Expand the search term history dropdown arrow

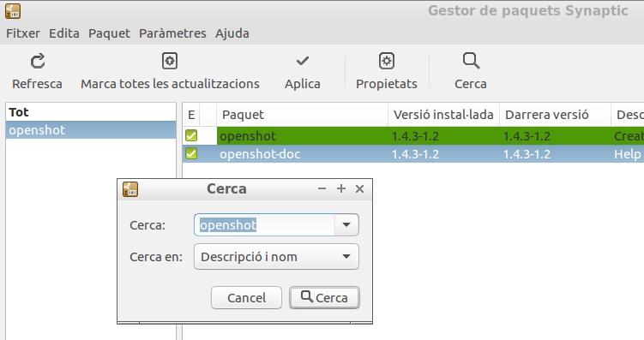tap(346, 224)
